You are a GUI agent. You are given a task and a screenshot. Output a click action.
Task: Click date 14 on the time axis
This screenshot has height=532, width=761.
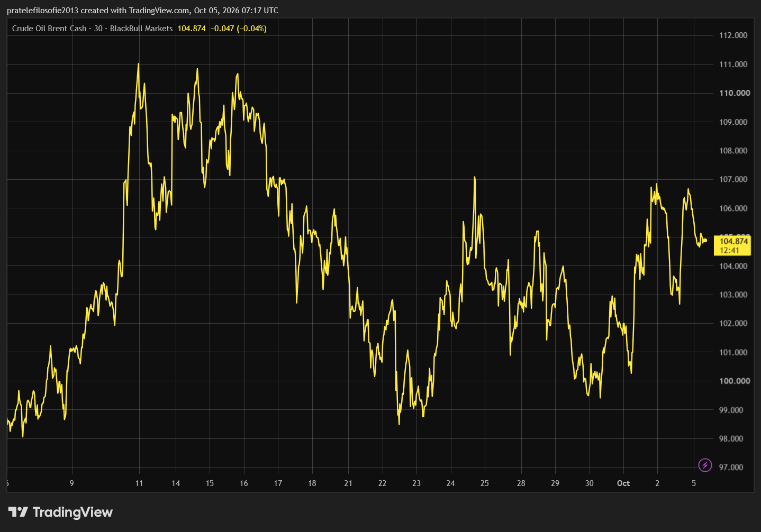tap(176, 483)
